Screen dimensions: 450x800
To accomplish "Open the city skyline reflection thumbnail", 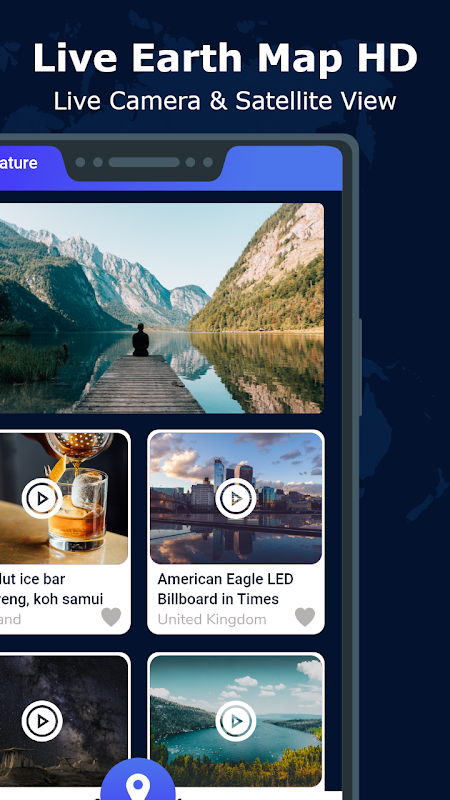I will click(x=236, y=498).
